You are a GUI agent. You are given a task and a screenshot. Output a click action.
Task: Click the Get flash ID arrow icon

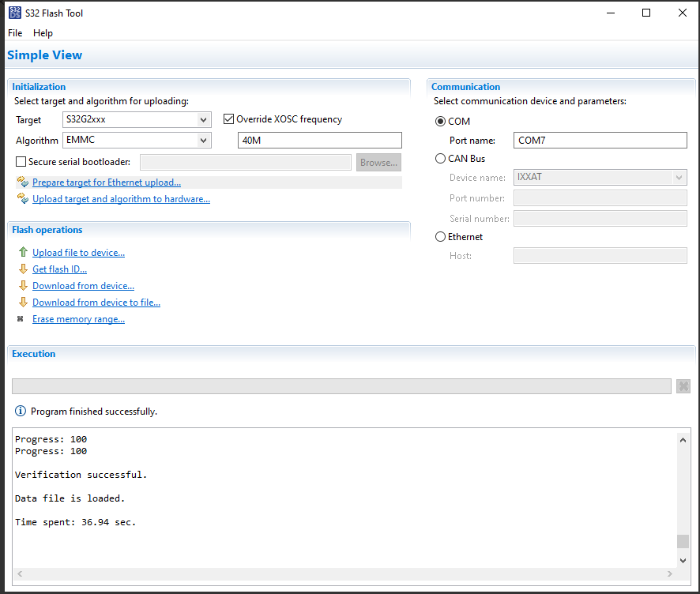pyautogui.click(x=22, y=269)
